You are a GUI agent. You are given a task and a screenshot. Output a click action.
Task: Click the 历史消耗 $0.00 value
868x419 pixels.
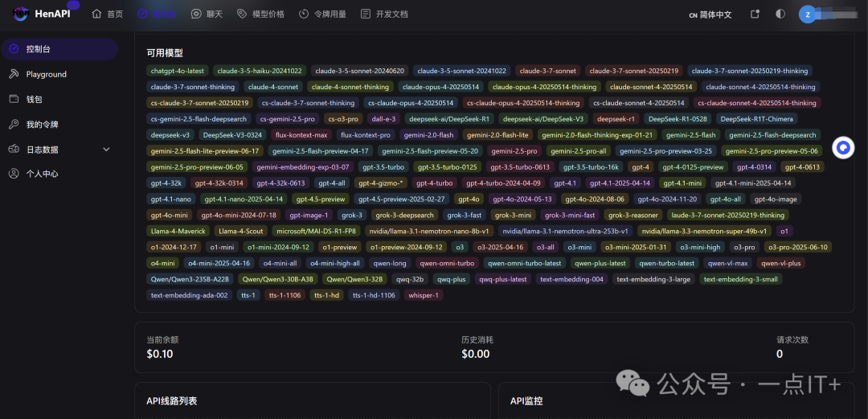[x=476, y=354]
